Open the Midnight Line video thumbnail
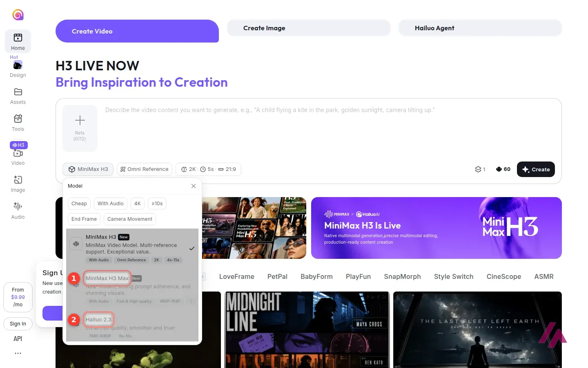 click(x=307, y=330)
